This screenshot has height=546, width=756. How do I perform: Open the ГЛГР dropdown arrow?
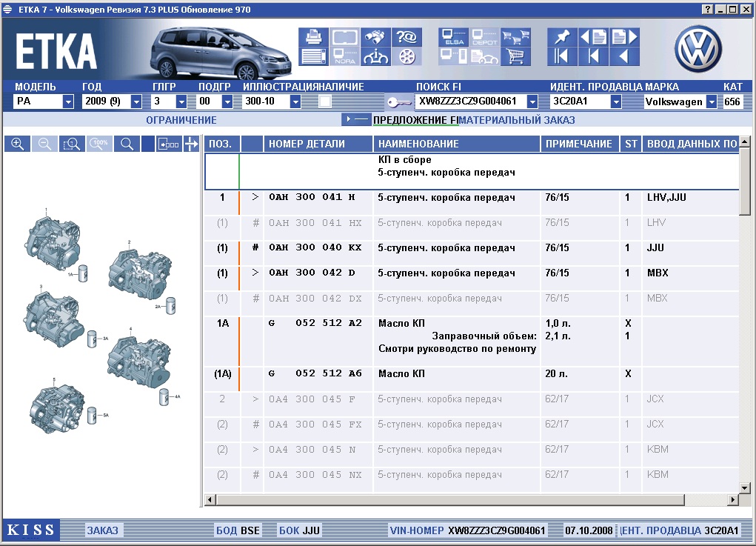tap(181, 101)
